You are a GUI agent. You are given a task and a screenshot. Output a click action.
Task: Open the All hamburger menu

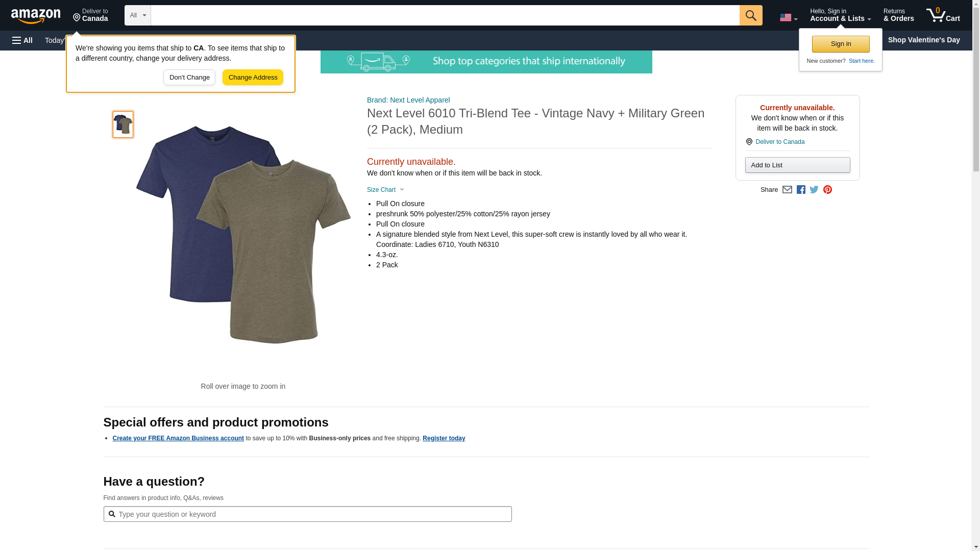pos(22,40)
